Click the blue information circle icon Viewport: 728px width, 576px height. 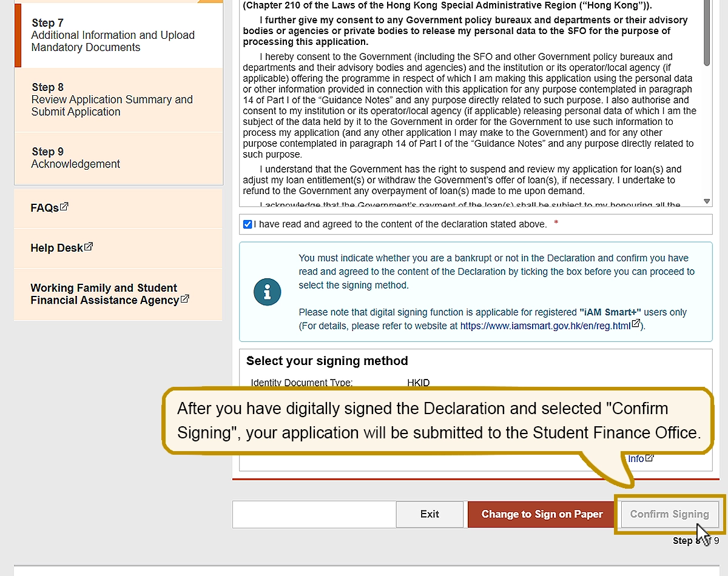(x=267, y=292)
